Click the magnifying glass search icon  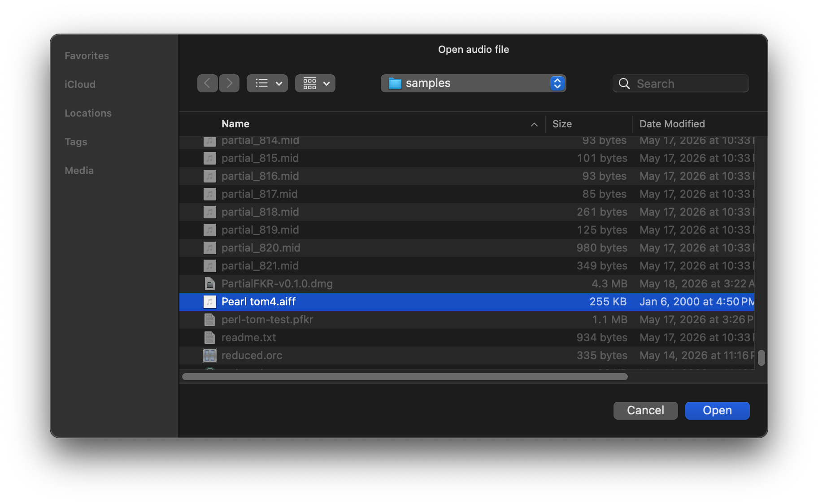click(624, 84)
